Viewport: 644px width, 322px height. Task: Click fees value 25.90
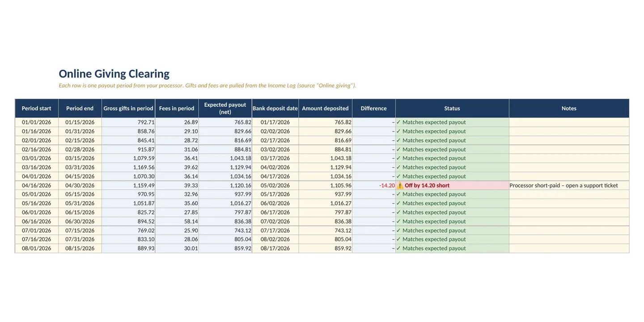177,230
